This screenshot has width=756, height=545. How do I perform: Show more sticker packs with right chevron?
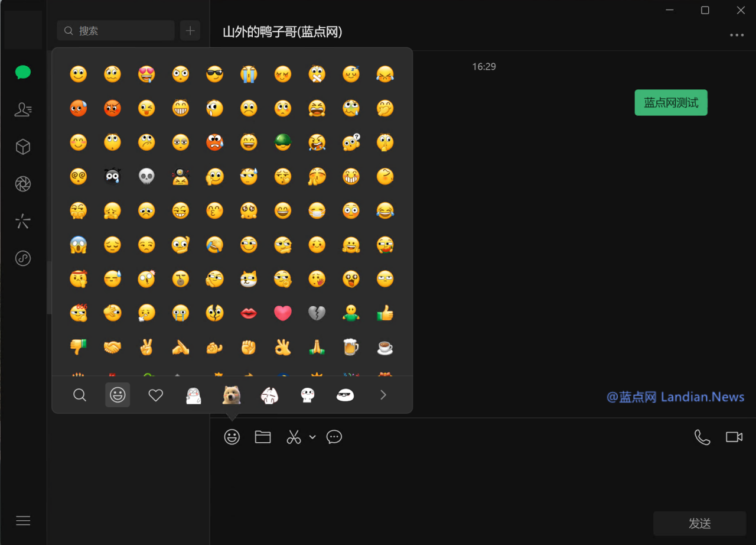[383, 395]
